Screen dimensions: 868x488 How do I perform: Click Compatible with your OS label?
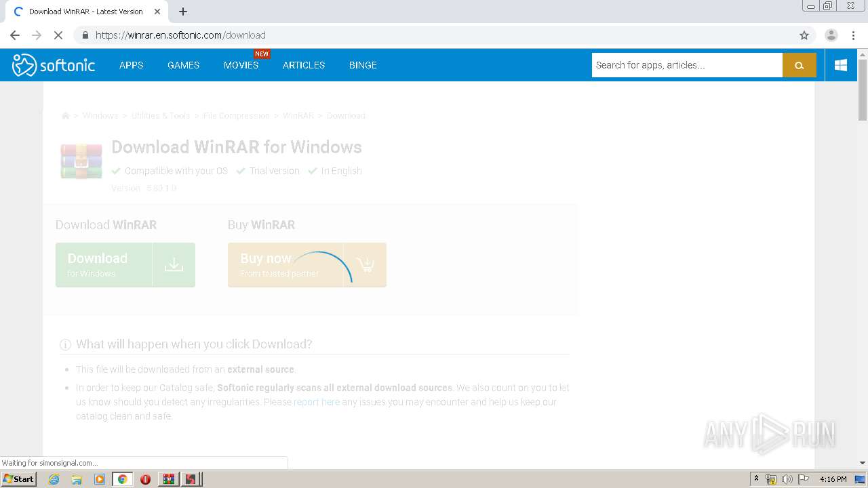[x=176, y=171]
